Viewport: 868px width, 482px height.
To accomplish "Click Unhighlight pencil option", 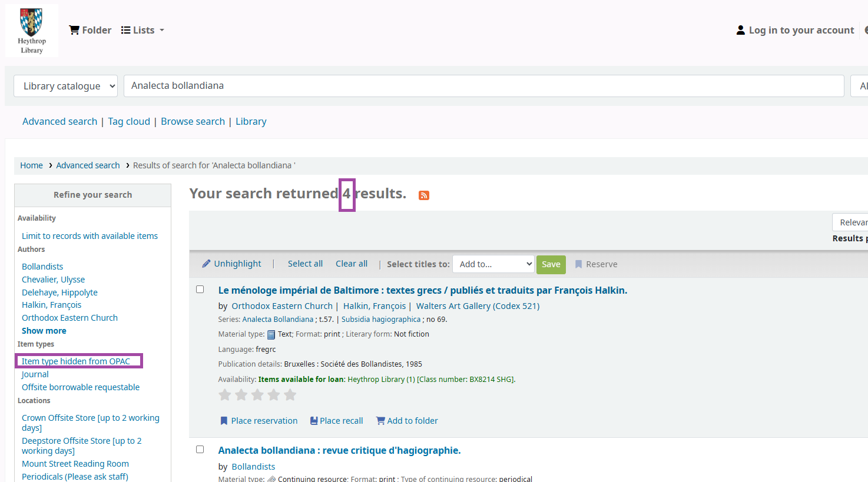I will [x=231, y=264].
